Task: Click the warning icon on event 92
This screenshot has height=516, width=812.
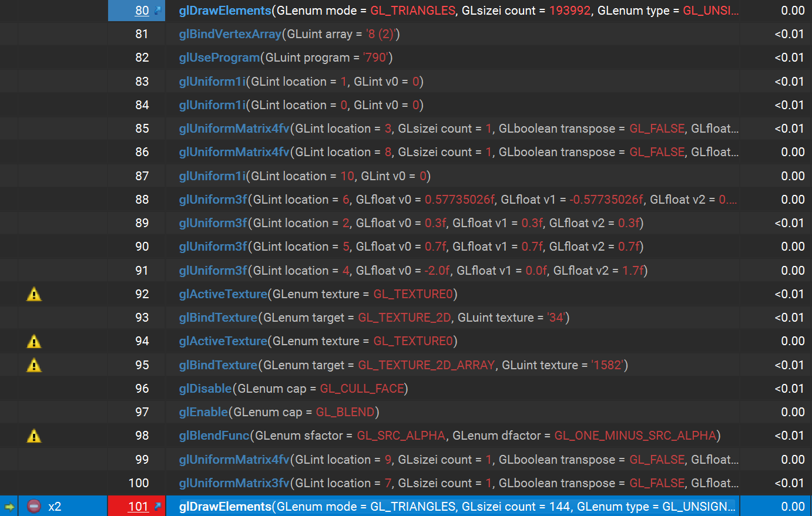Action: click(34, 294)
